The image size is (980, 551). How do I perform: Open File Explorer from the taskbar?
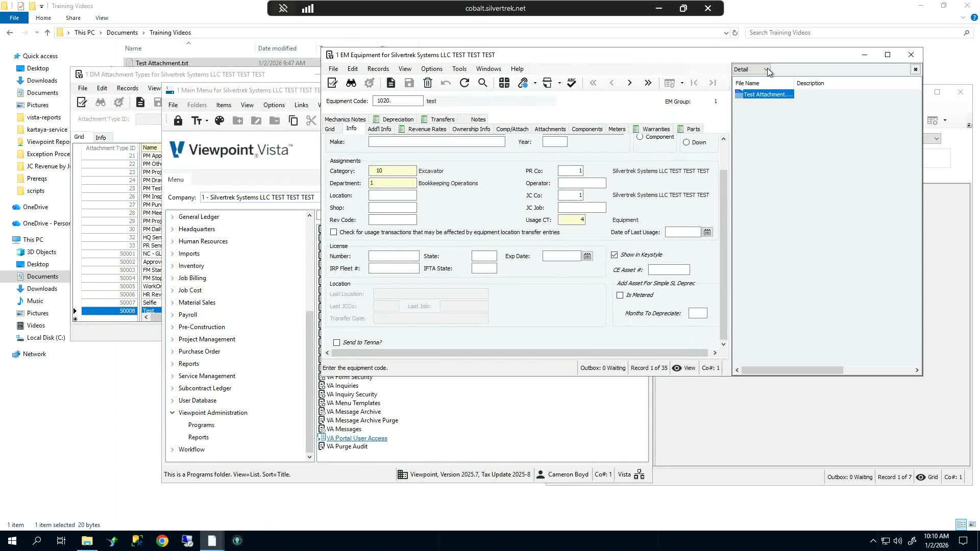pos(87,541)
